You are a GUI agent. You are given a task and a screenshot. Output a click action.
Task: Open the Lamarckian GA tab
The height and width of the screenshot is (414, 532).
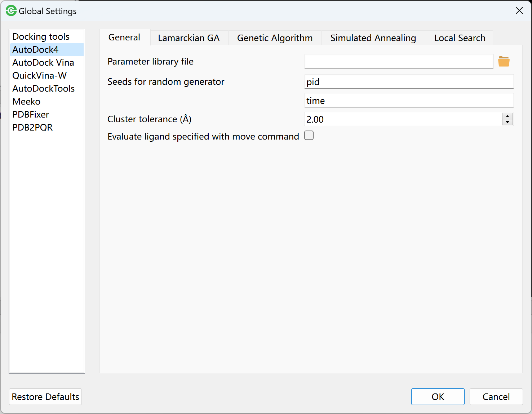pos(189,38)
